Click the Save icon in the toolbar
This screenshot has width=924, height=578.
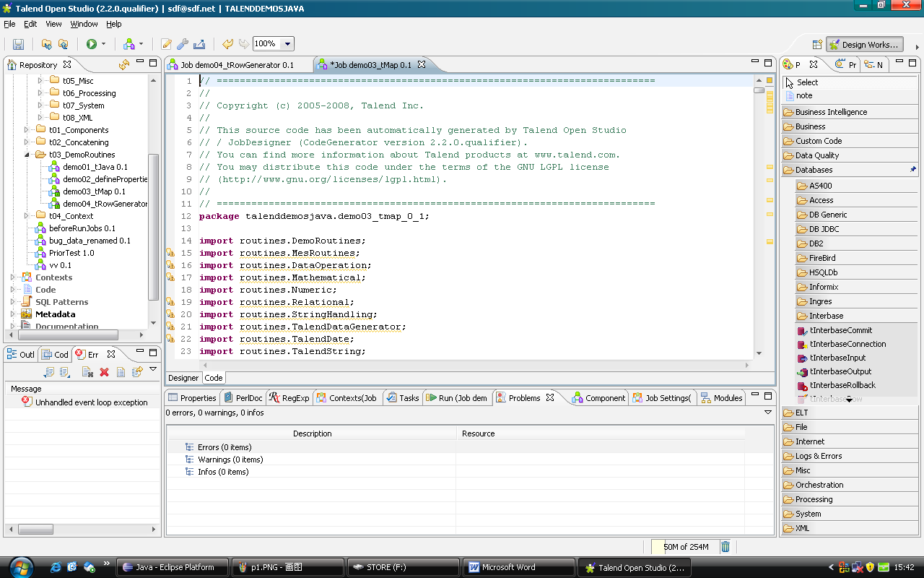18,44
